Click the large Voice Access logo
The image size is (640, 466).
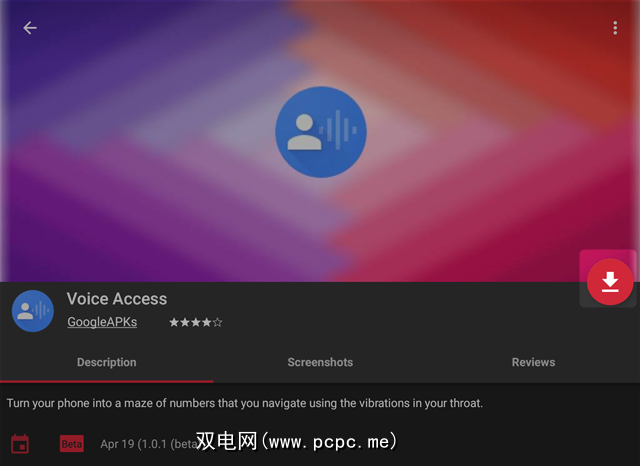point(321,132)
